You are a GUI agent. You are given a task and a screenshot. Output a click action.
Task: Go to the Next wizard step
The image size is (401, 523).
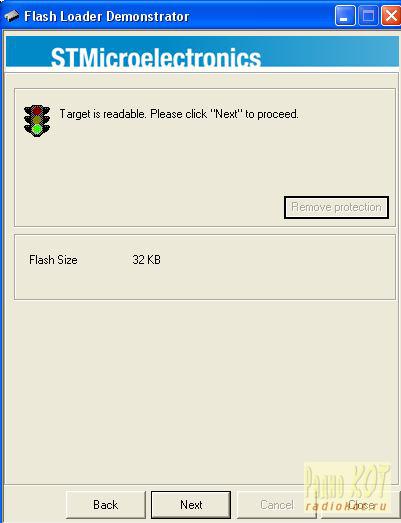191,505
